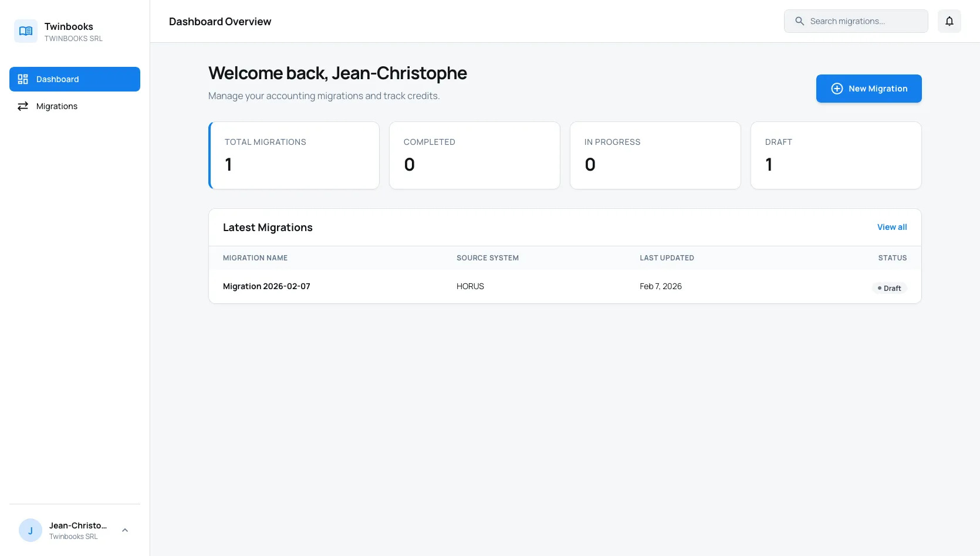
Task: Click the user avatar letter J
Action: (31, 530)
